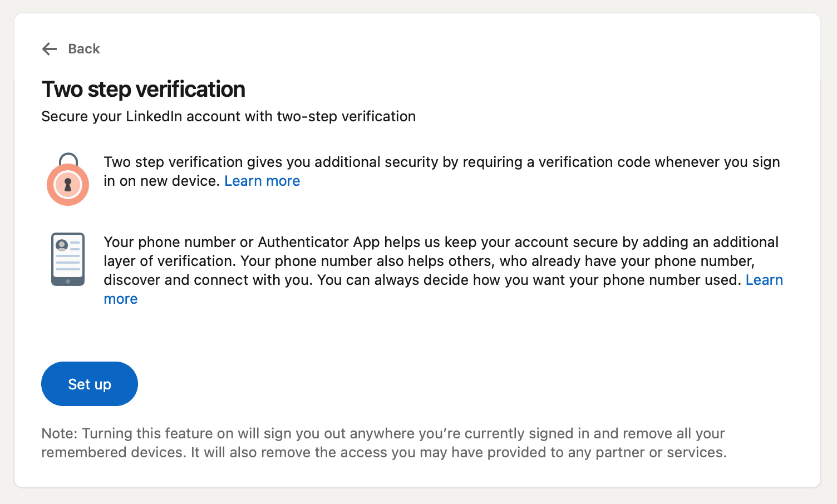Open Learn link after phone number used
This screenshot has height=504, width=837.
[x=764, y=280]
